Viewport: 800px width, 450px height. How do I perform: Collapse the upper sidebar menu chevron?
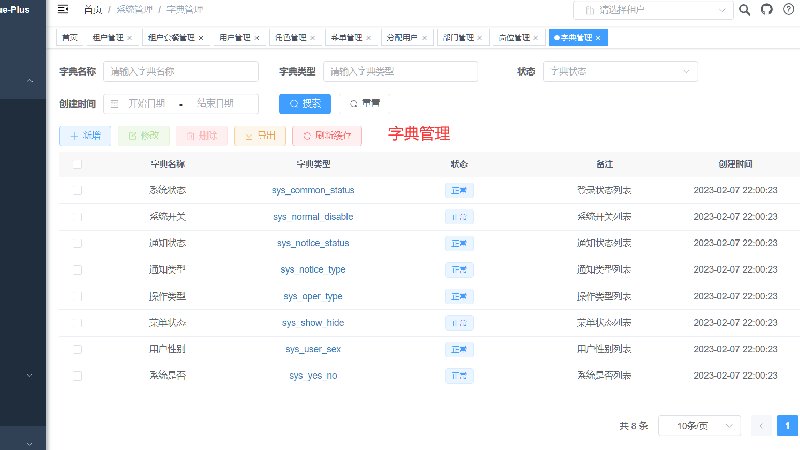[30, 81]
